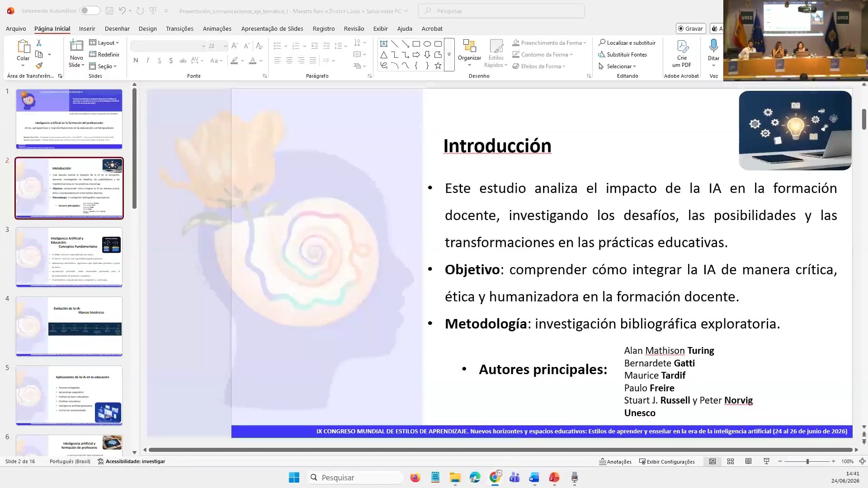868x488 pixels.
Task: Open Windows Start button
Action: pyautogui.click(x=294, y=477)
